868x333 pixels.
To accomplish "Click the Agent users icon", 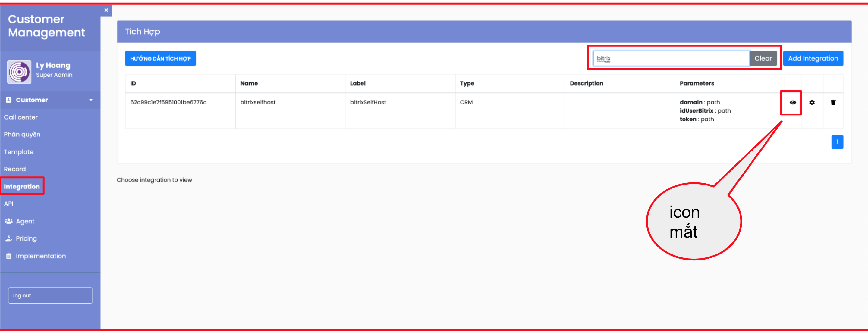I will pos(9,221).
